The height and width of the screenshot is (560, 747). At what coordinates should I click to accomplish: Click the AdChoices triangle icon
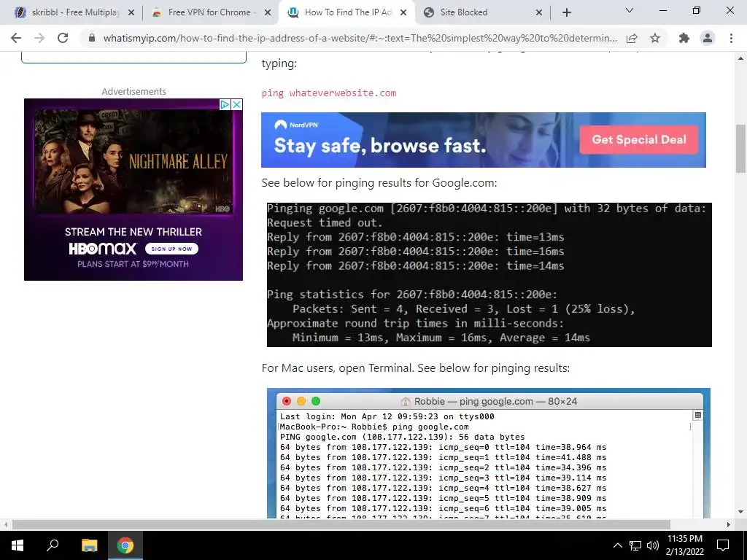[225, 104]
